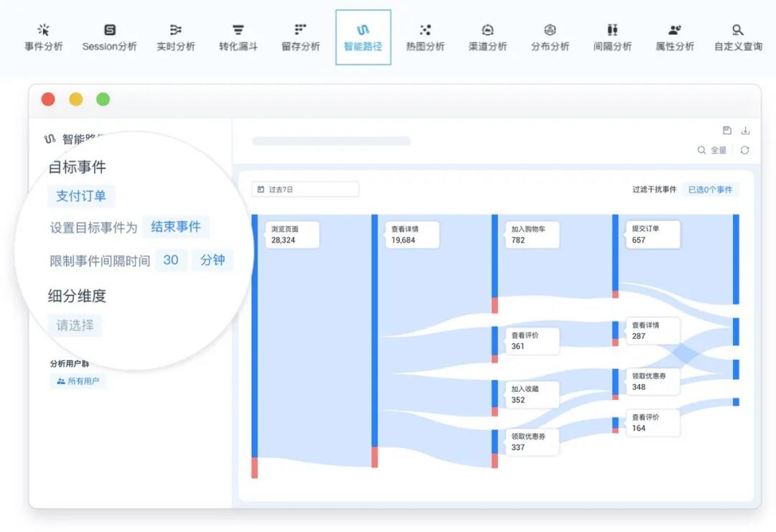776x532 pixels.
Task: Click the green maximize window button
Action: tap(103, 99)
